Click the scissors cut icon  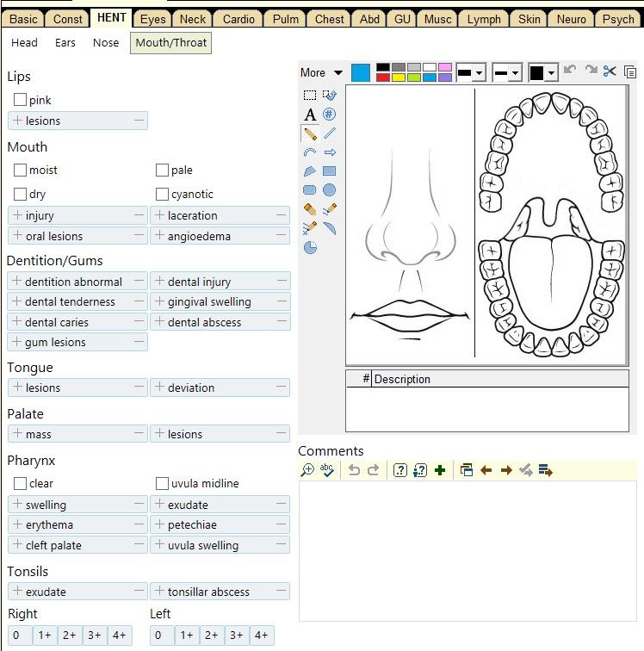coord(610,72)
